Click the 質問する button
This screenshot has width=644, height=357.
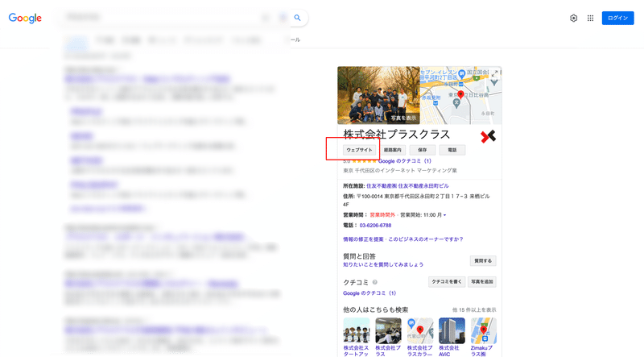(483, 261)
